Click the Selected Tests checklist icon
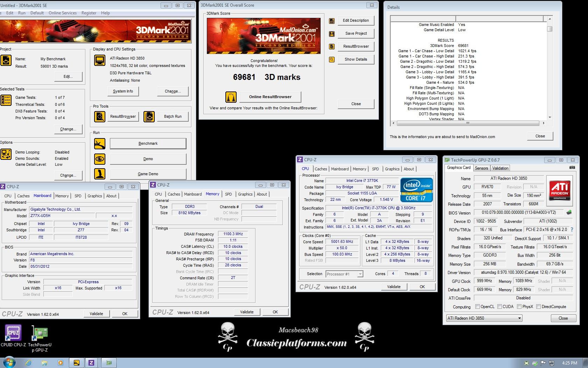 pos(6,100)
